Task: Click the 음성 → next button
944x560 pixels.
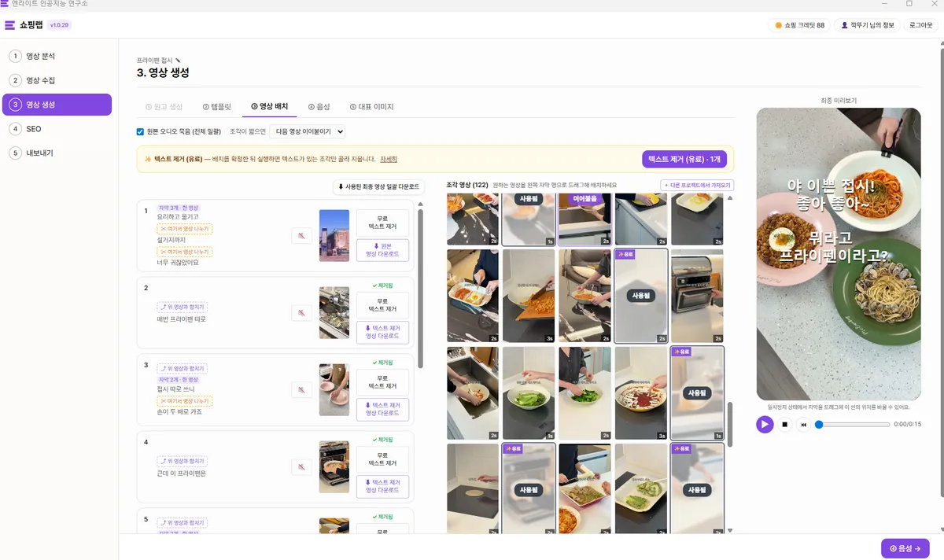Action: point(905,548)
